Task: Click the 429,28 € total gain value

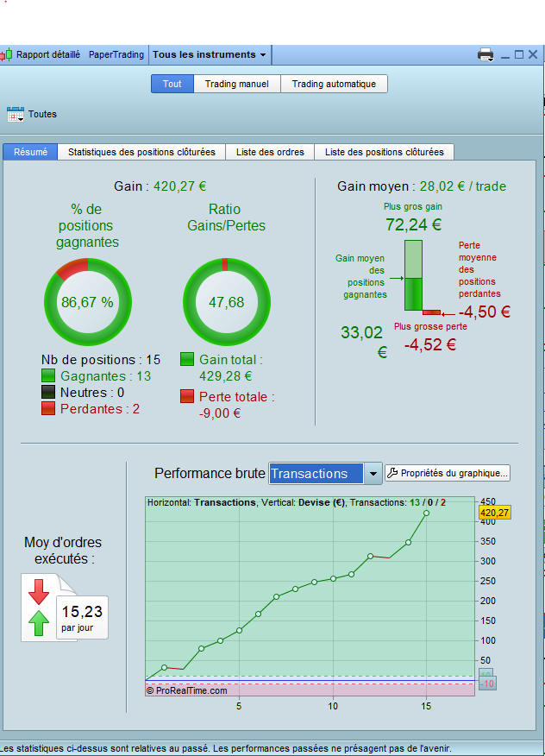Action: point(226,376)
